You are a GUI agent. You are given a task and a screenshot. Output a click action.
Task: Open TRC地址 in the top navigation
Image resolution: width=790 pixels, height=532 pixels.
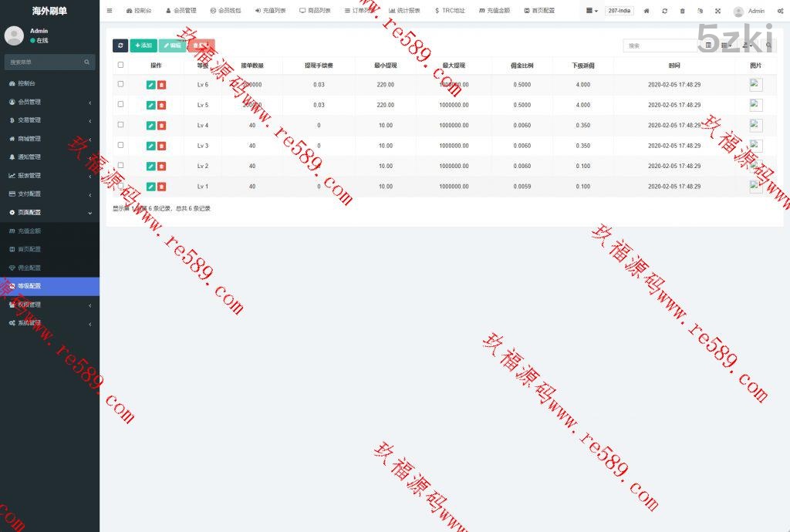point(450,11)
